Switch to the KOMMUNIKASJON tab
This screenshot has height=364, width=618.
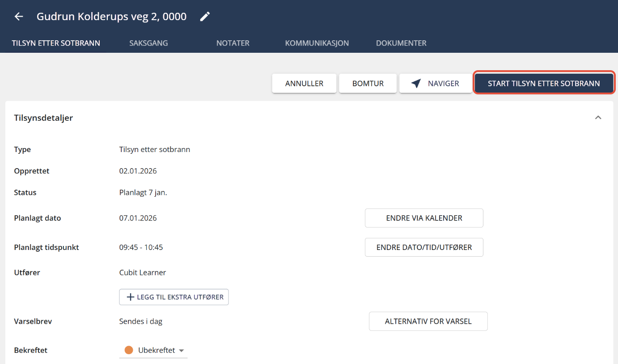[317, 43]
